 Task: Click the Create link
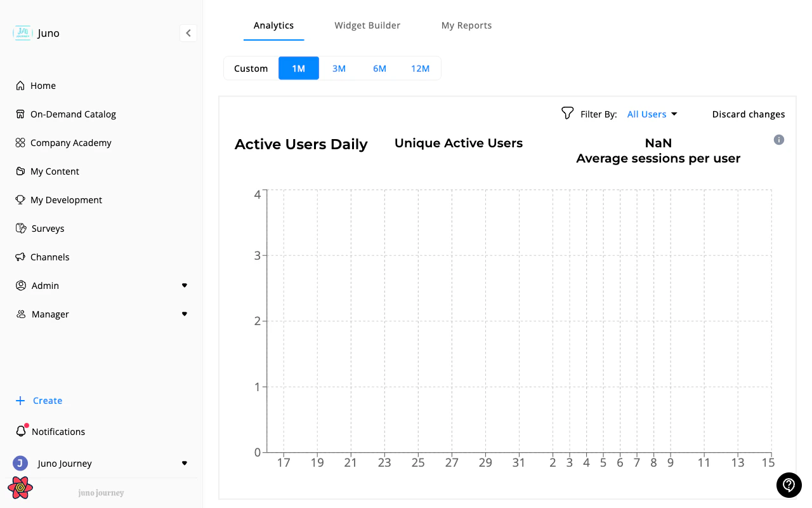pyautogui.click(x=39, y=400)
